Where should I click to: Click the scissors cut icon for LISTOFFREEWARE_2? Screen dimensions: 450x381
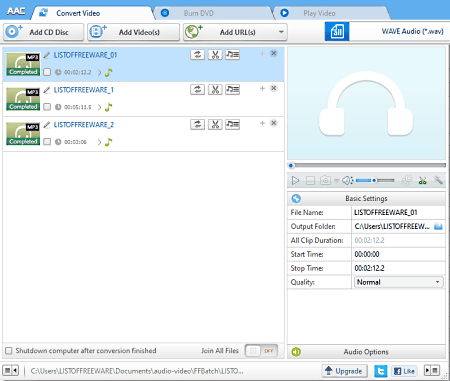point(215,124)
